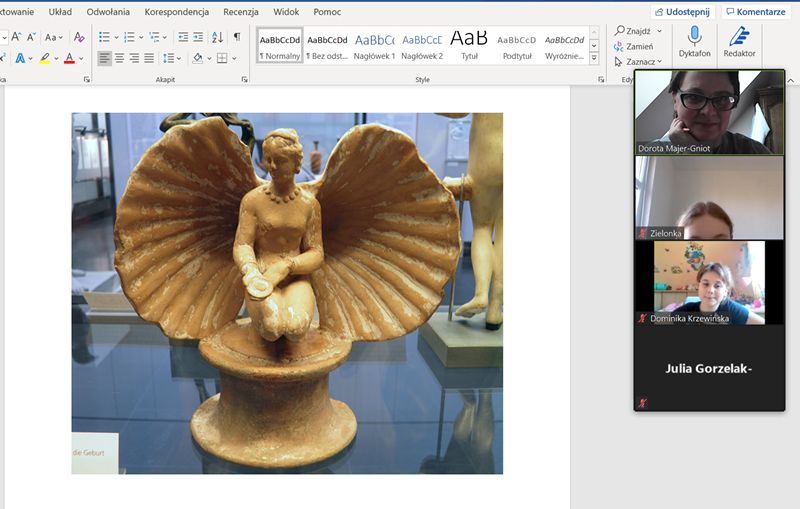Apply the Wyróżnienie style
This screenshot has height=509, width=800.
click(564, 46)
